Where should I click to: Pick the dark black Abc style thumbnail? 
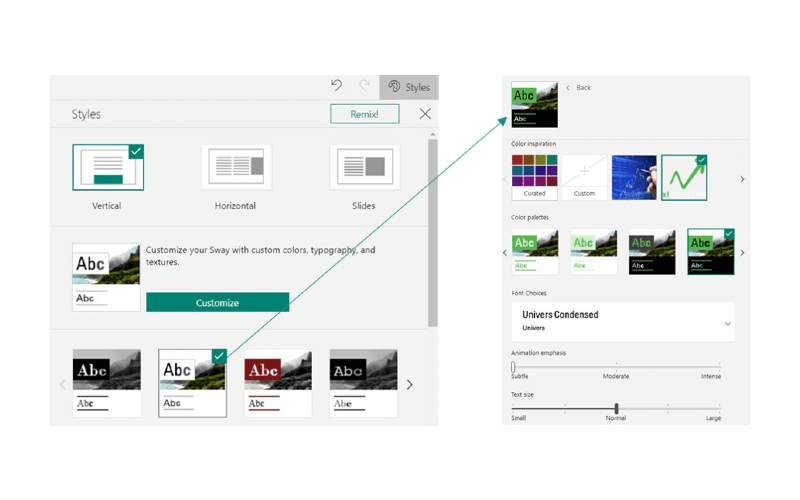(x=363, y=383)
